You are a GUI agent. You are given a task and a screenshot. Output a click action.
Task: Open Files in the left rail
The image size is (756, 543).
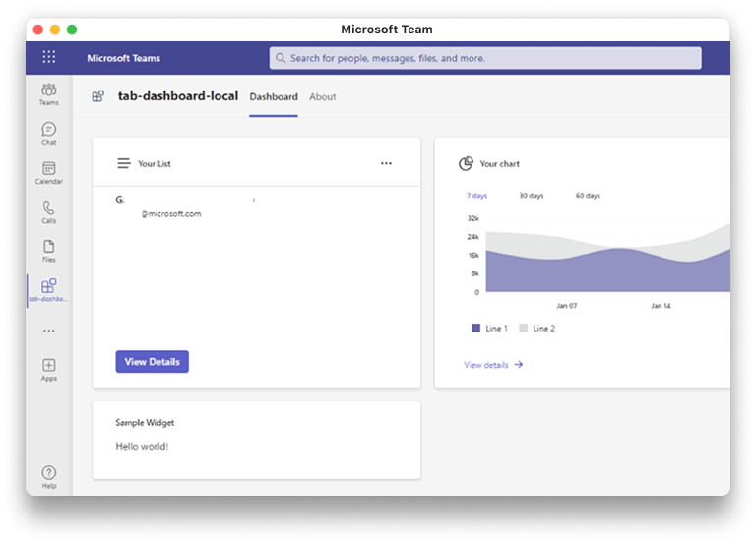[48, 251]
